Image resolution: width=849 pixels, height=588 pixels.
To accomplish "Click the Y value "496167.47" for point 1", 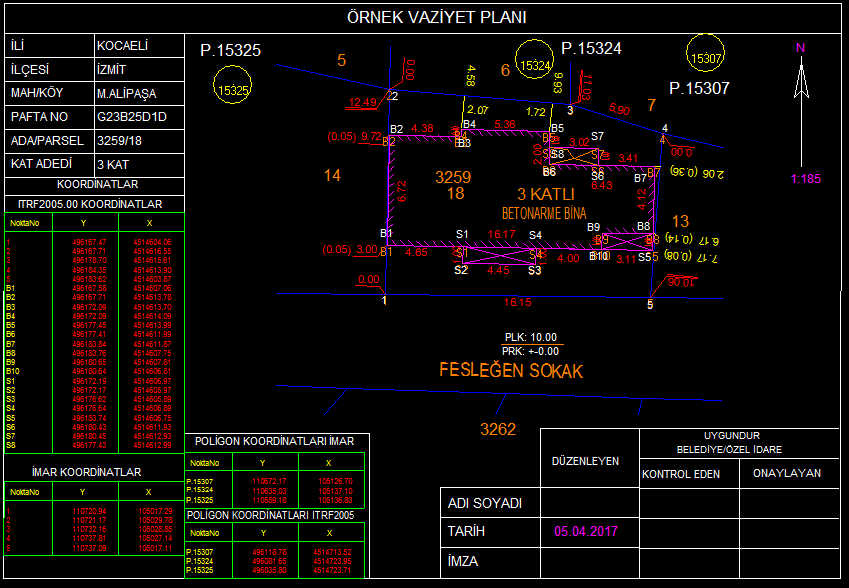I will (x=89, y=243).
